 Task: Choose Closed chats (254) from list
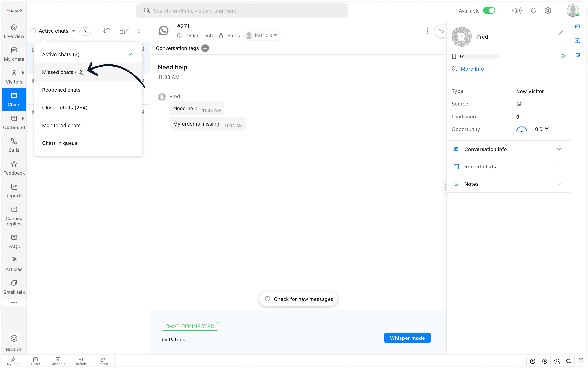(65, 108)
